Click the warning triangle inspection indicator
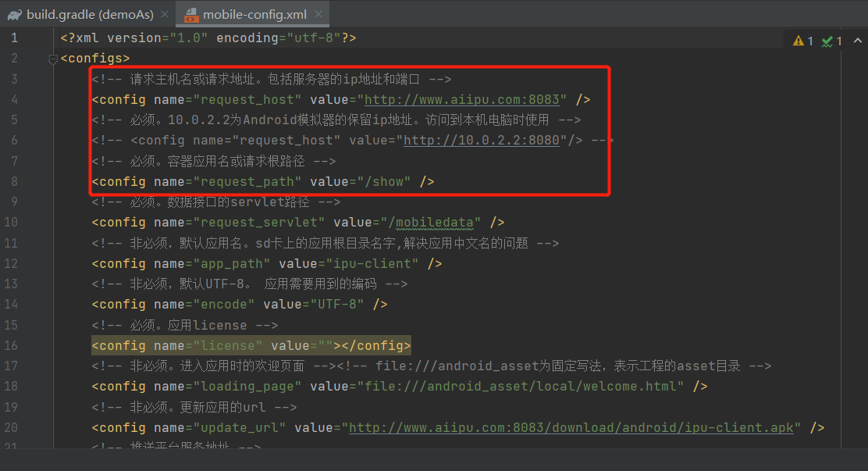The width and height of the screenshot is (868, 471). 799,41
